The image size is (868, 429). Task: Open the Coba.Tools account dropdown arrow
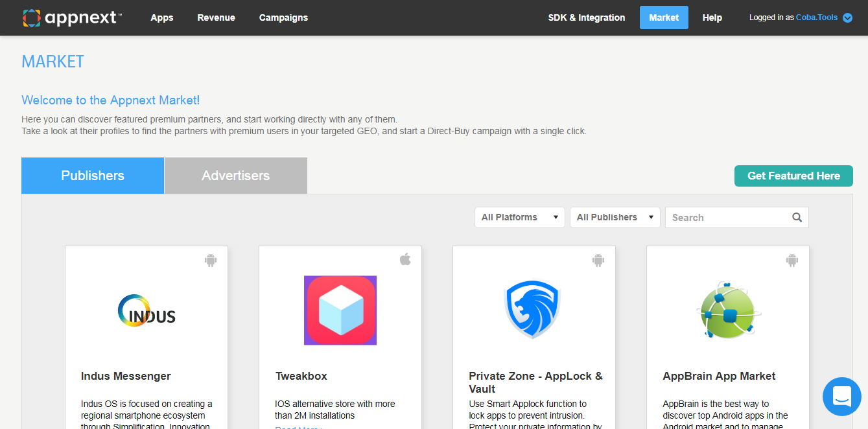pyautogui.click(x=847, y=18)
